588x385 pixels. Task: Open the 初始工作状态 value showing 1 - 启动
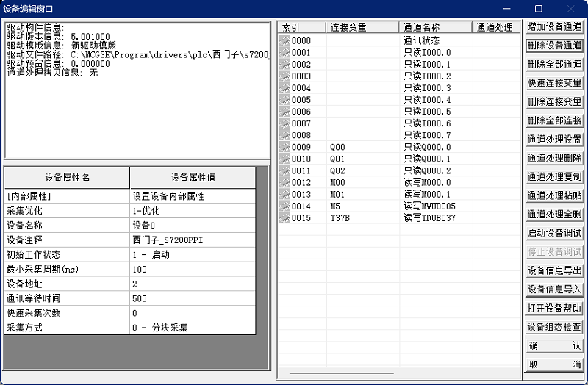point(193,255)
